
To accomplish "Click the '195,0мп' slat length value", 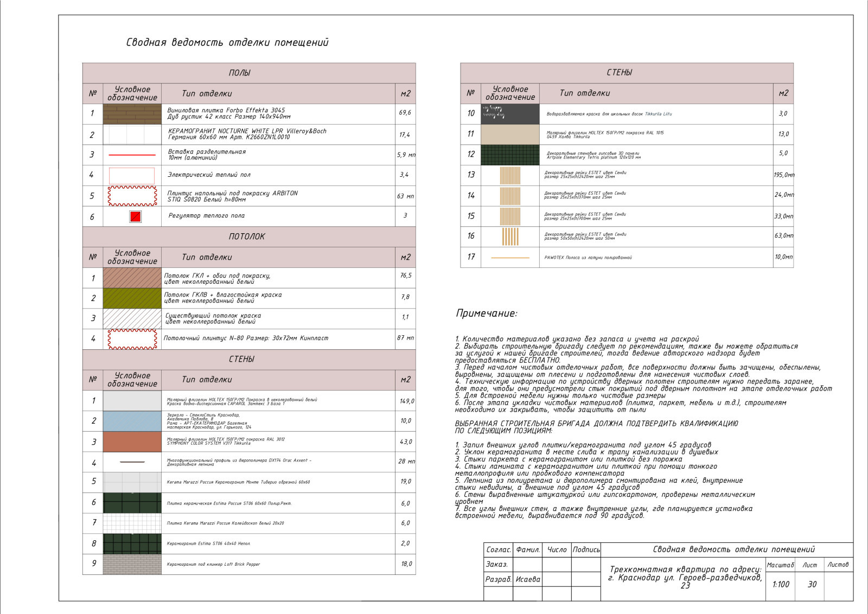I will point(784,175).
